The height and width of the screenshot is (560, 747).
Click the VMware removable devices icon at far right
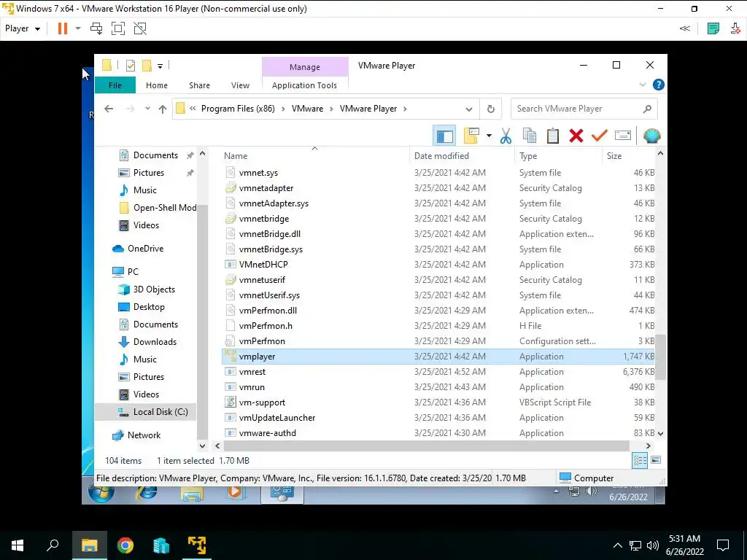735,28
